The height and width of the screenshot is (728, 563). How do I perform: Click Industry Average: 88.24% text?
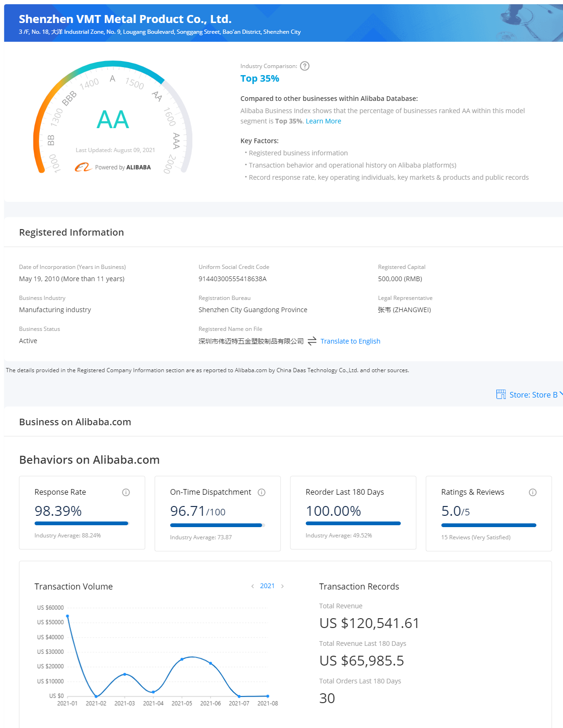pos(68,536)
